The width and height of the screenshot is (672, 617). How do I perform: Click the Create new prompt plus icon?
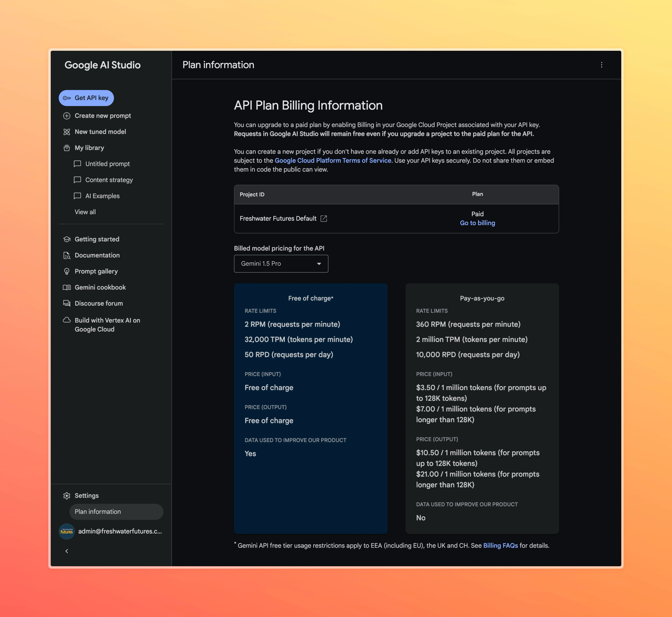pos(67,116)
